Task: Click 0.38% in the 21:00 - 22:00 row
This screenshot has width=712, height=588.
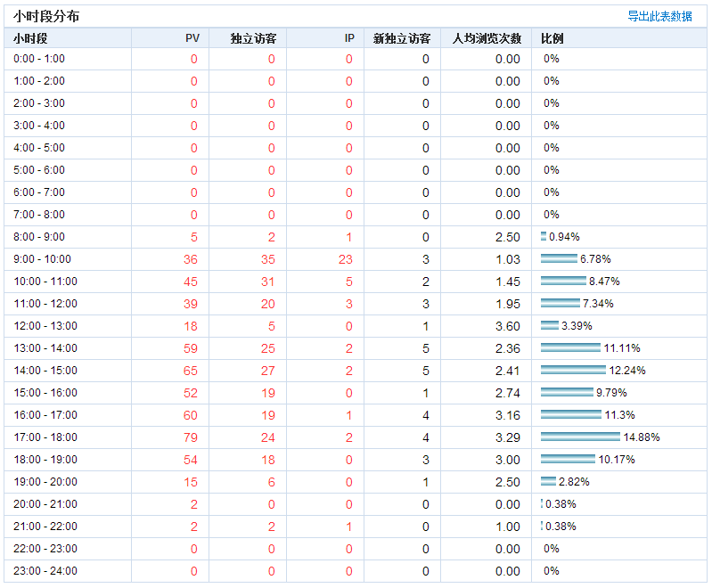Action: pos(561,526)
